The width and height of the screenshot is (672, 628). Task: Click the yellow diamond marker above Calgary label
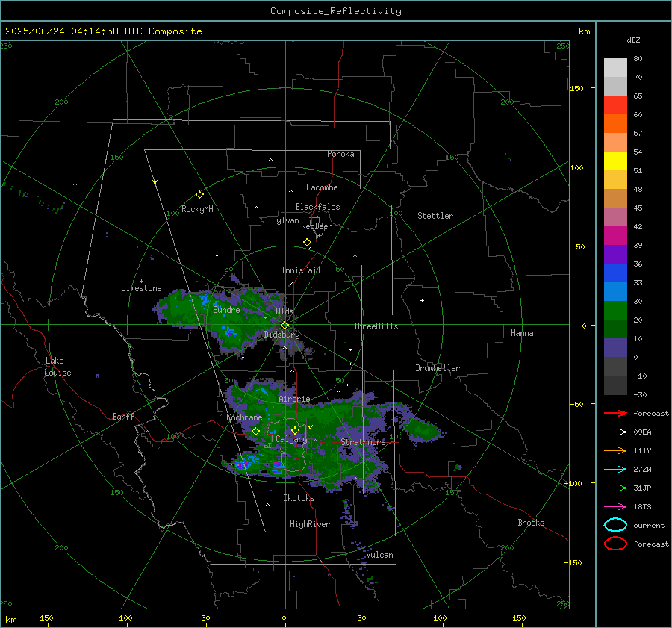(295, 430)
